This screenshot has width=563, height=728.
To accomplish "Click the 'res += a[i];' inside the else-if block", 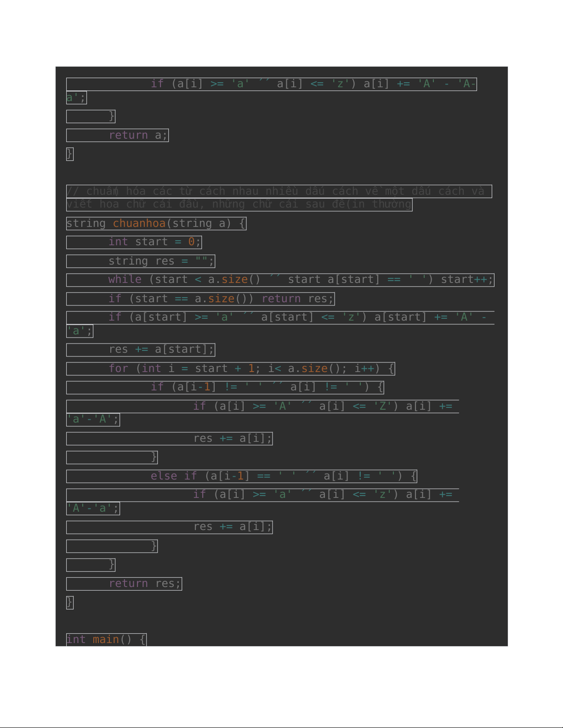I will 233,527.
